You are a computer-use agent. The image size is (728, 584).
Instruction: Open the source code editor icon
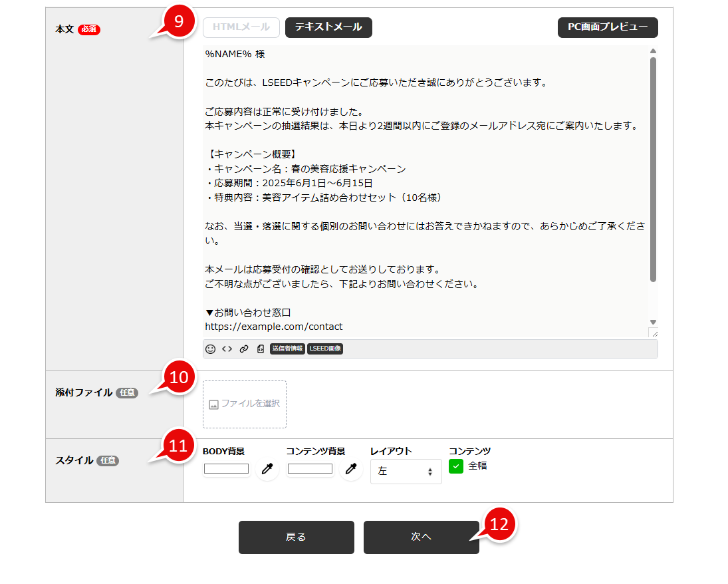pos(226,349)
